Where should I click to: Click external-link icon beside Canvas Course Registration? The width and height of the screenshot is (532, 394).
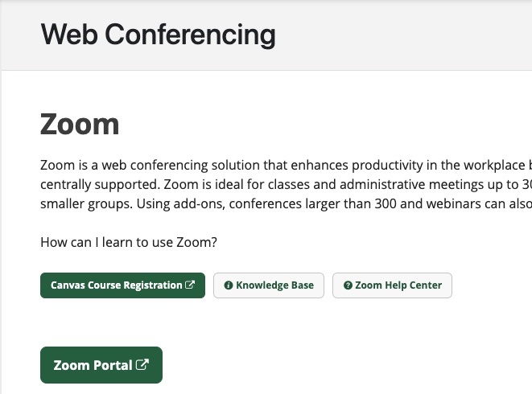click(x=190, y=285)
